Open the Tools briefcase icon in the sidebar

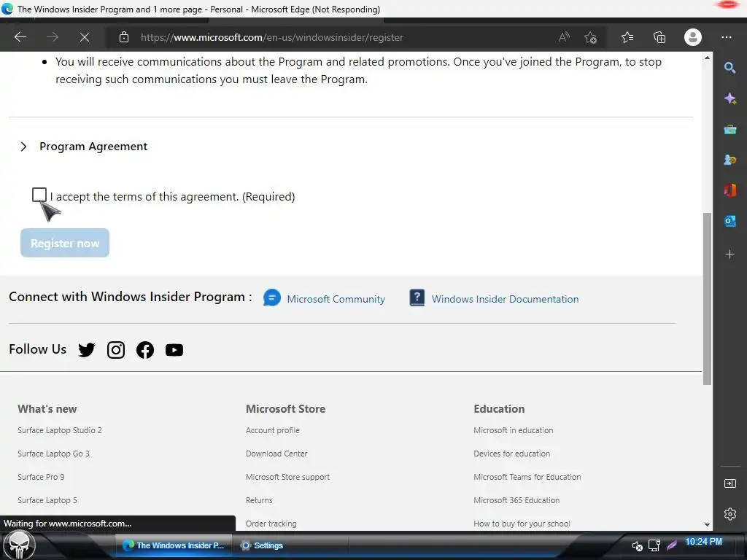(x=729, y=129)
